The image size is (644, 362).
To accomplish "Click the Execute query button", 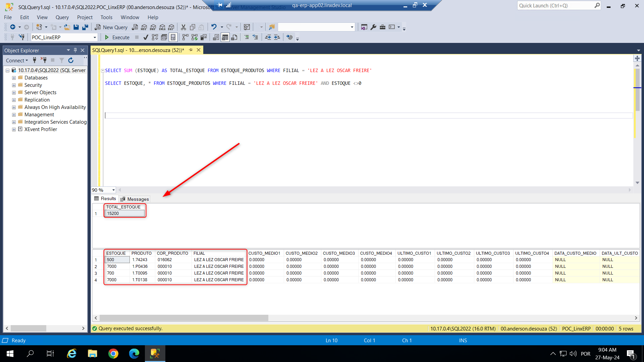I will coord(117,37).
